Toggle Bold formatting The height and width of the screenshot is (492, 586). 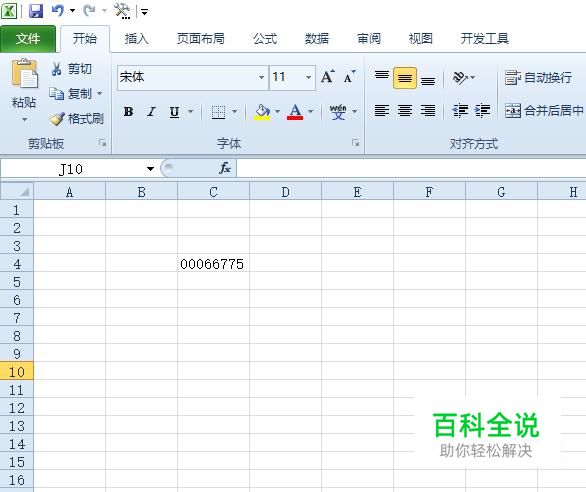(128, 111)
